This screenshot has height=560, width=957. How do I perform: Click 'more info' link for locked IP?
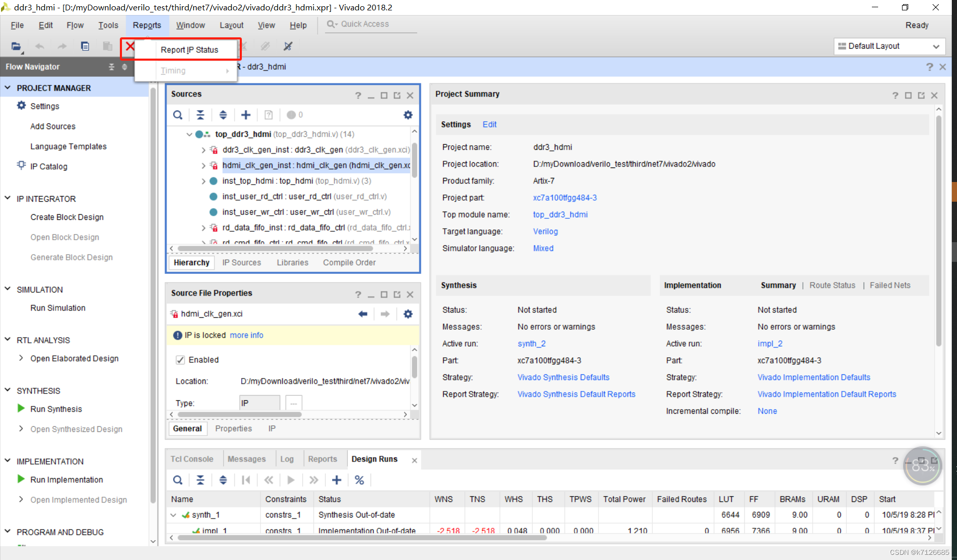click(x=247, y=335)
